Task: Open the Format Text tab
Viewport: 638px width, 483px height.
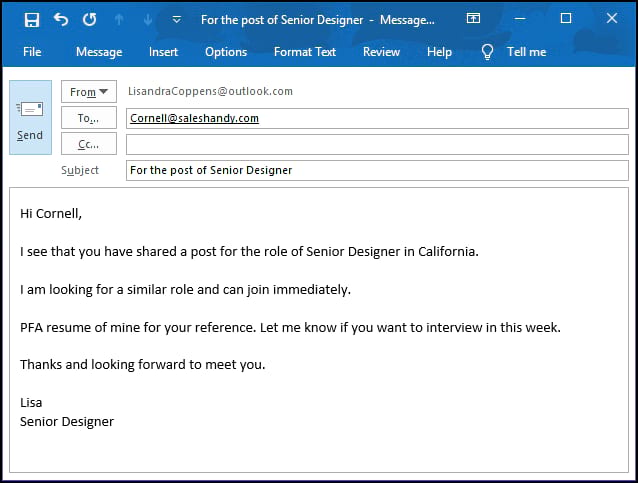Action: pos(305,52)
